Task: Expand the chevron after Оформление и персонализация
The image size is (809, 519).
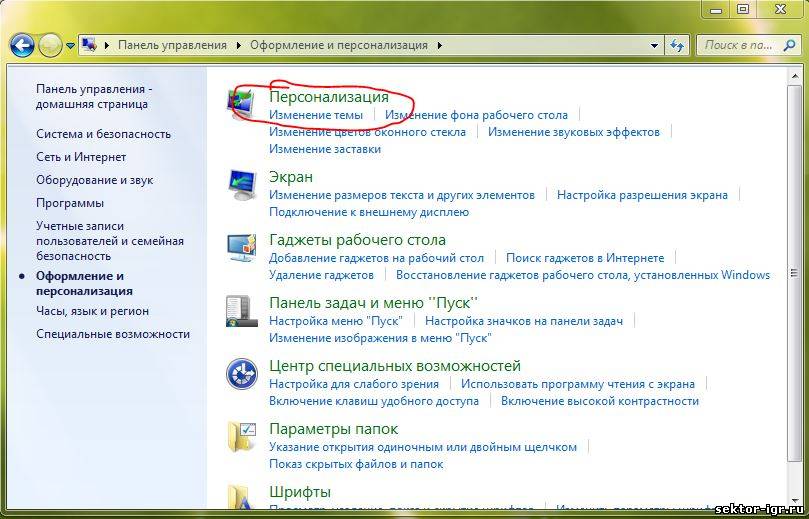Action: point(440,45)
